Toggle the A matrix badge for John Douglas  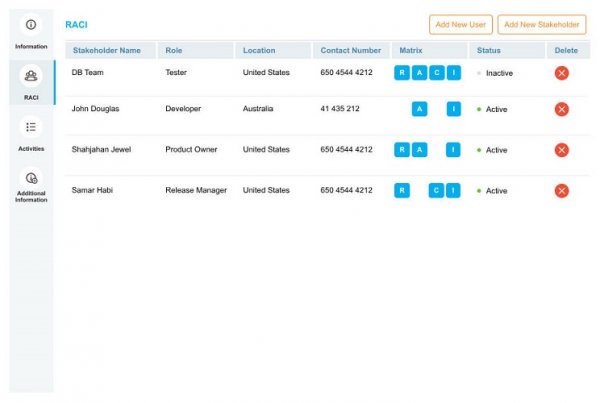420,109
